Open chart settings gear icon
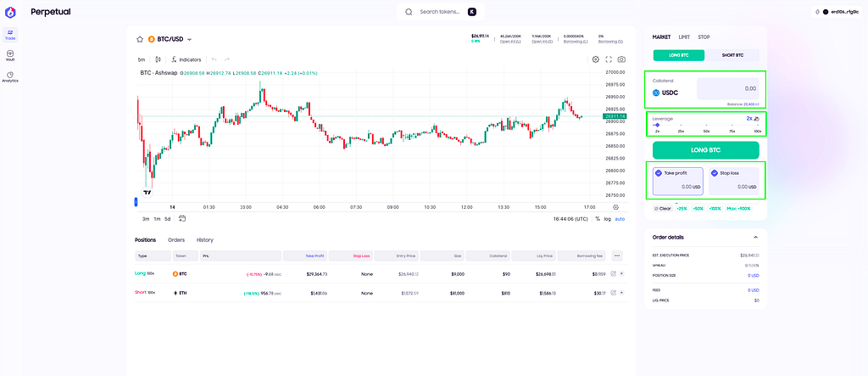This screenshot has width=868, height=376. pyautogui.click(x=596, y=59)
